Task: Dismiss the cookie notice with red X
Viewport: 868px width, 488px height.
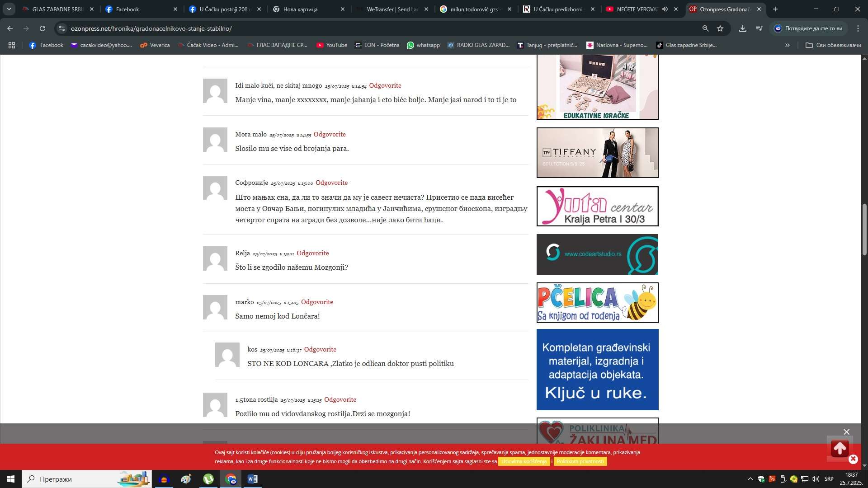Action: (x=853, y=459)
